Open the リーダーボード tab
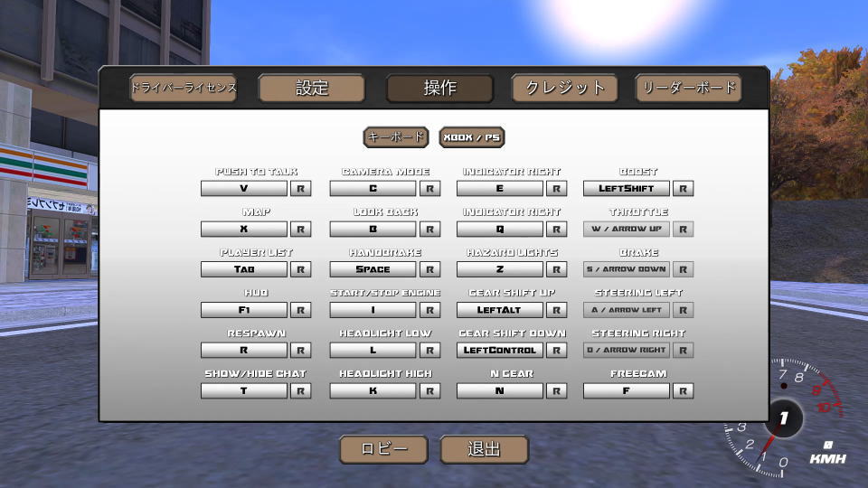This screenshot has width=868, height=488. click(x=688, y=88)
